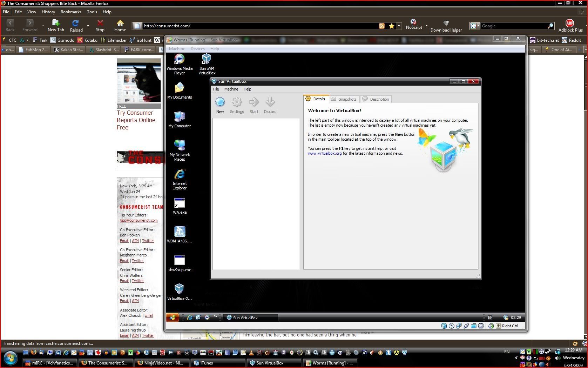Screen dimensions: 588x368
Task: Select the My Network Places icon
Action: coord(179,150)
